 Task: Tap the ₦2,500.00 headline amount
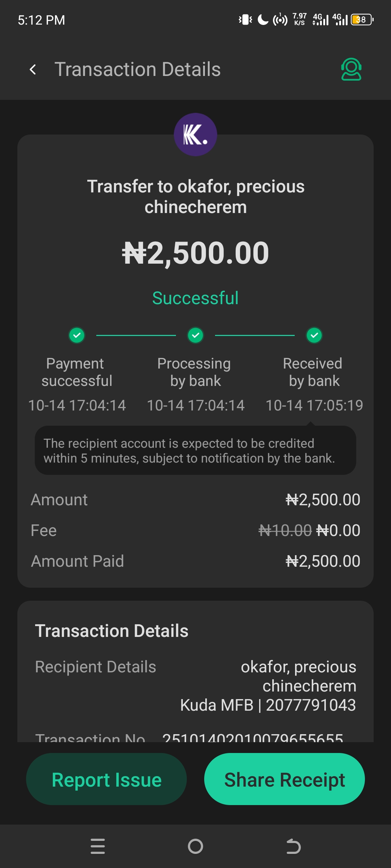coord(195,253)
